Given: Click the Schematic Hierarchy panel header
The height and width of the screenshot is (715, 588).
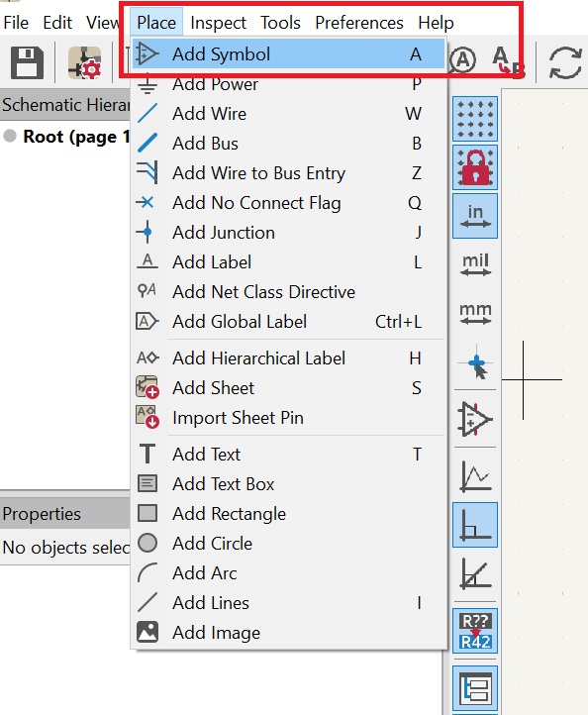Looking at the screenshot, I should (65, 105).
